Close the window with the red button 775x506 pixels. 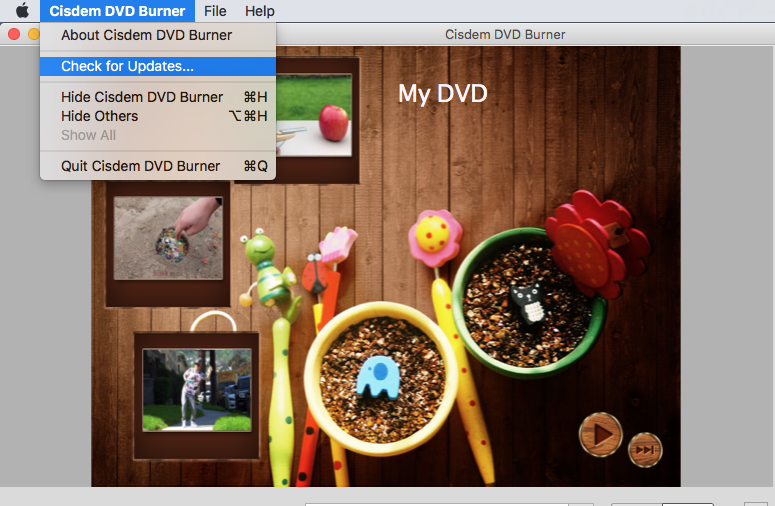[x=14, y=34]
